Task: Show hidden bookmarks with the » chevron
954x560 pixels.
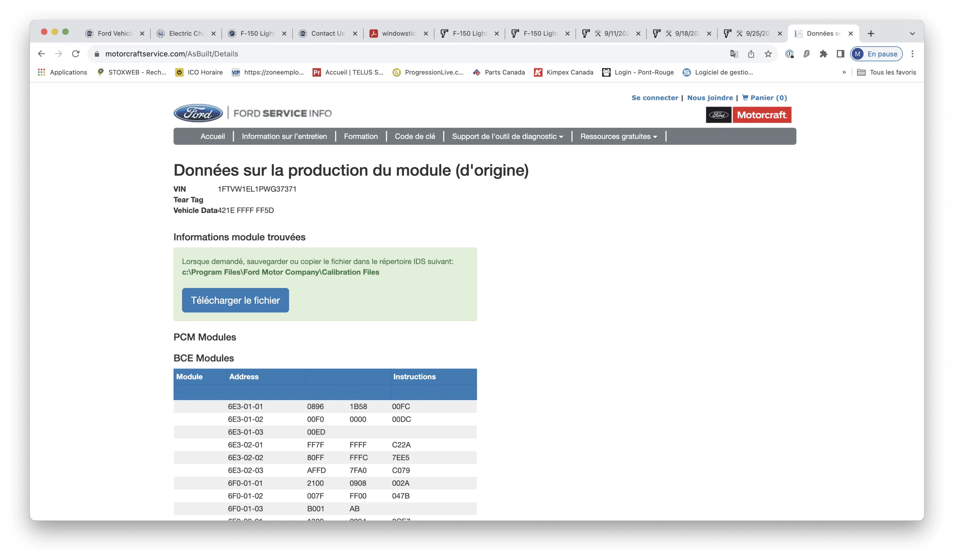Action: (x=844, y=72)
